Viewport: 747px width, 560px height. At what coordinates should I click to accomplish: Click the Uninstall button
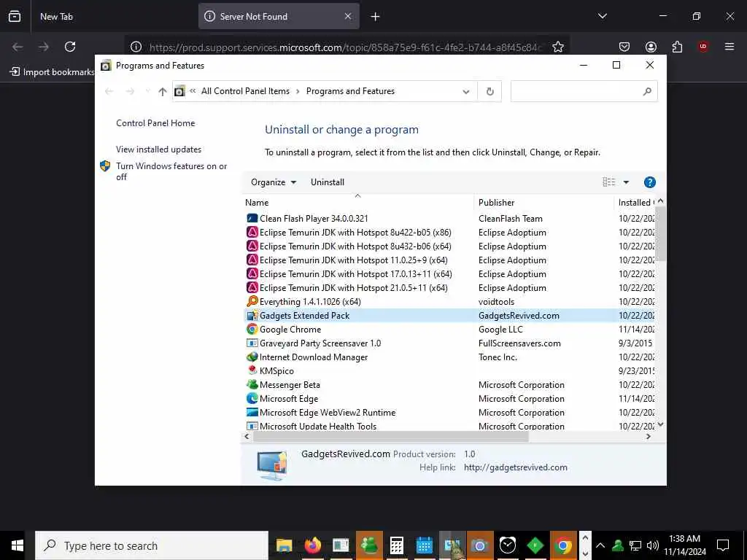(x=328, y=182)
